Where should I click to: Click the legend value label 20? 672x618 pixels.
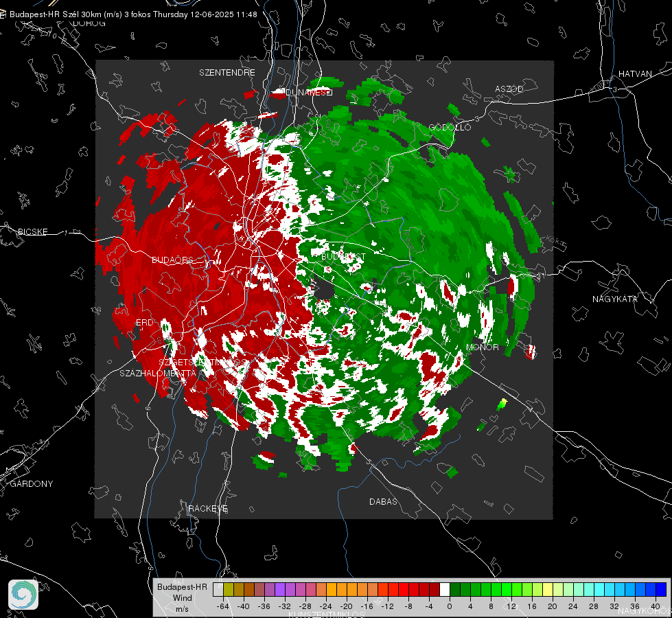553,606
